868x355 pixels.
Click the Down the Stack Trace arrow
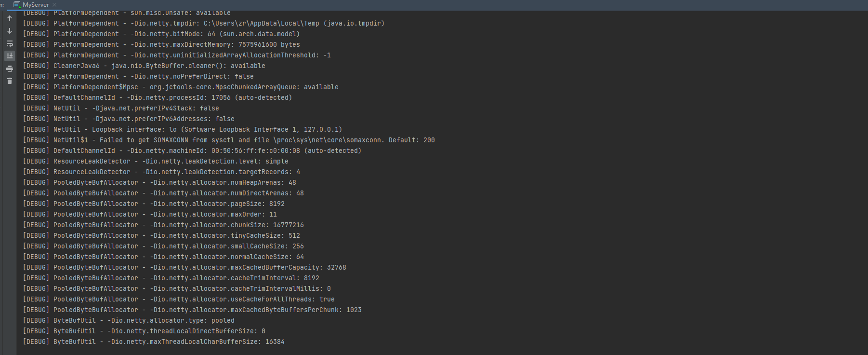coord(10,31)
